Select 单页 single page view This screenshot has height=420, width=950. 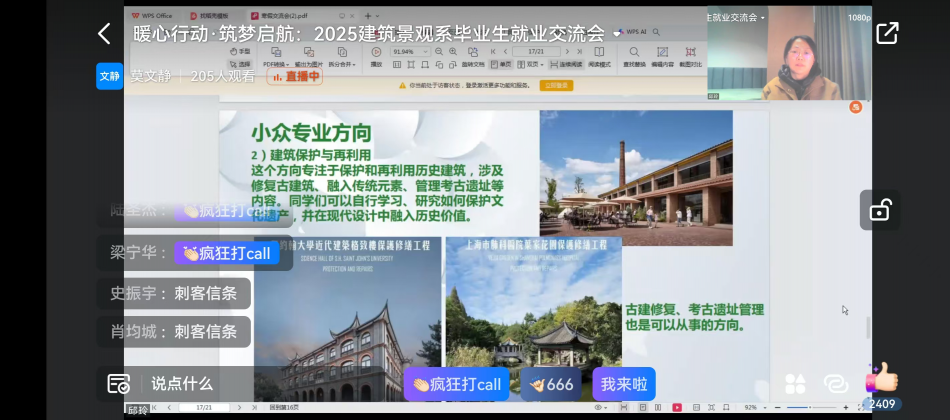click(x=501, y=64)
